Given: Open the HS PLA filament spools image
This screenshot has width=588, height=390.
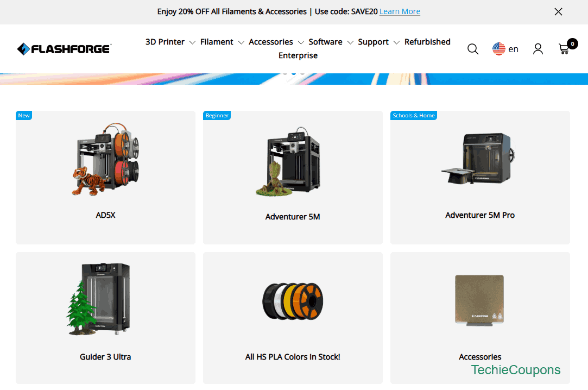Looking at the screenshot, I should [x=293, y=301].
